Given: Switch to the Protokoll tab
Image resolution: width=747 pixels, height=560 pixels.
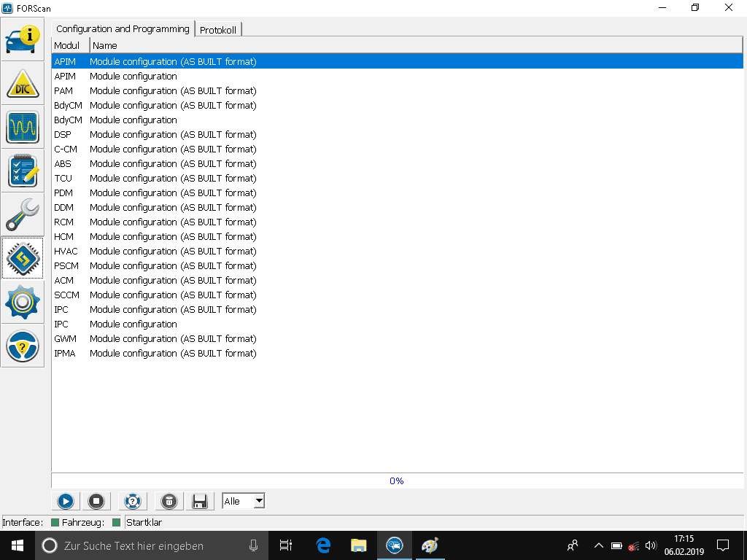Looking at the screenshot, I should [x=218, y=29].
